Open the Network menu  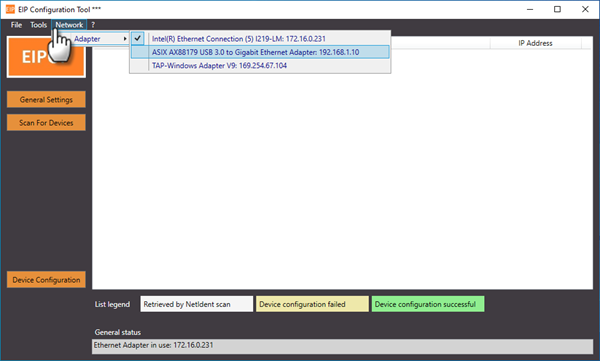tap(69, 25)
